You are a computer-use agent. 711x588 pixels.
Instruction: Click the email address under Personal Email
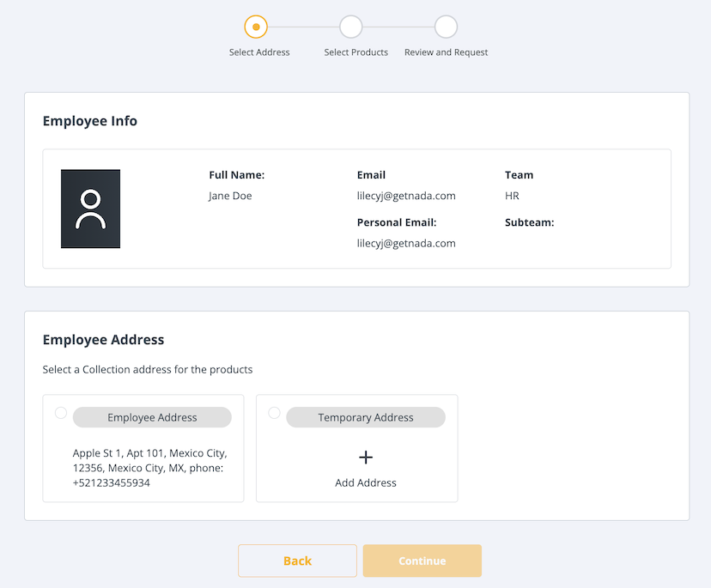406,243
